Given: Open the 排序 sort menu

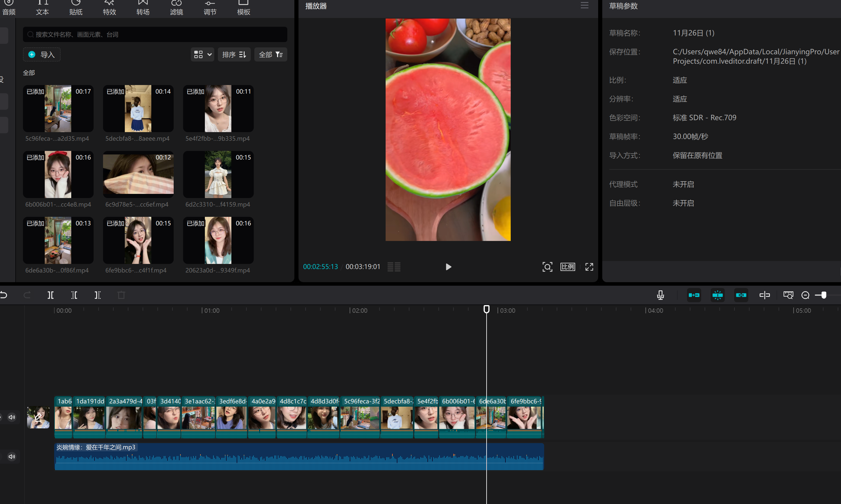Looking at the screenshot, I should click(x=234, y=55).
